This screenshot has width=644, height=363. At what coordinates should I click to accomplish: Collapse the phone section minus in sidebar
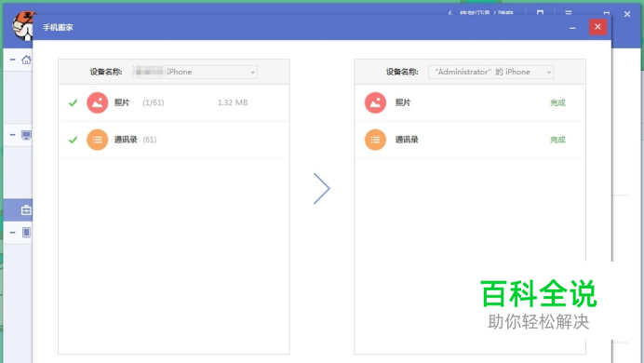click(x=13, y=233)
